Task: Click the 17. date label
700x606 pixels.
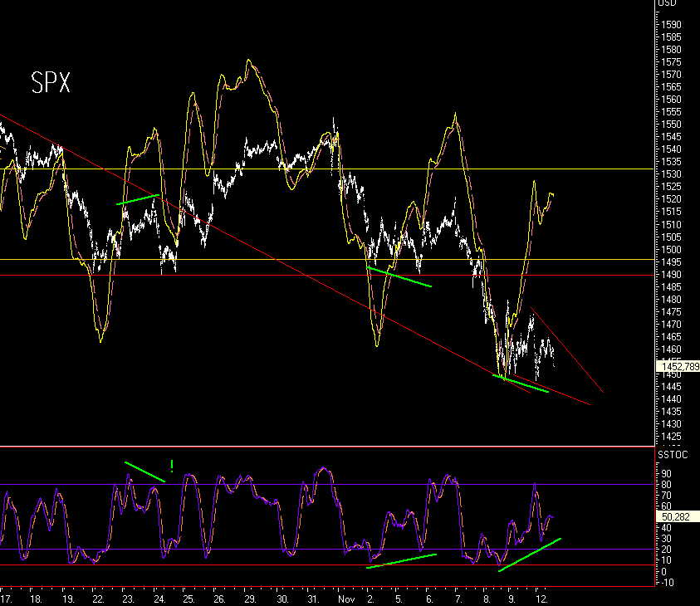Action: coord(7,598)
